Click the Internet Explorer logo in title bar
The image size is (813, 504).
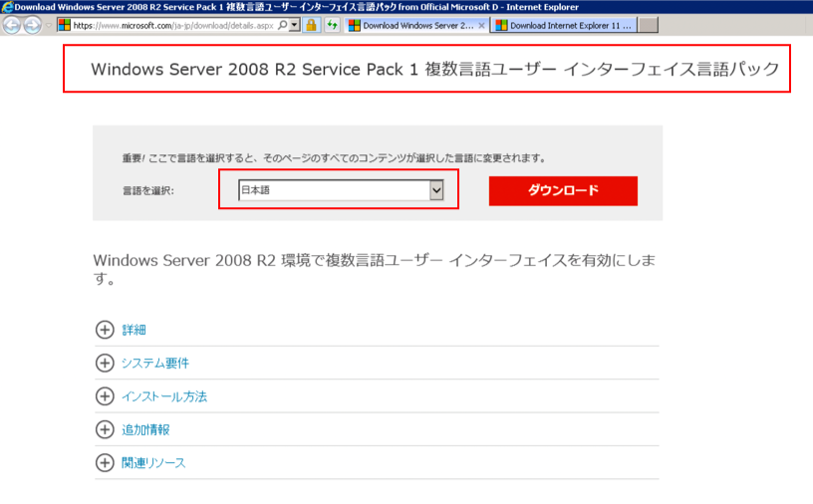[7, 7]
